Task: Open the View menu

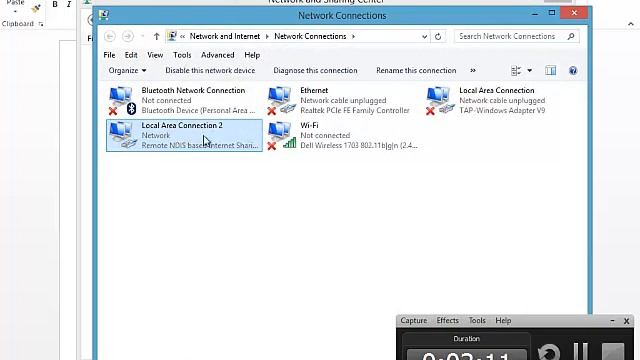Action: 155,55
